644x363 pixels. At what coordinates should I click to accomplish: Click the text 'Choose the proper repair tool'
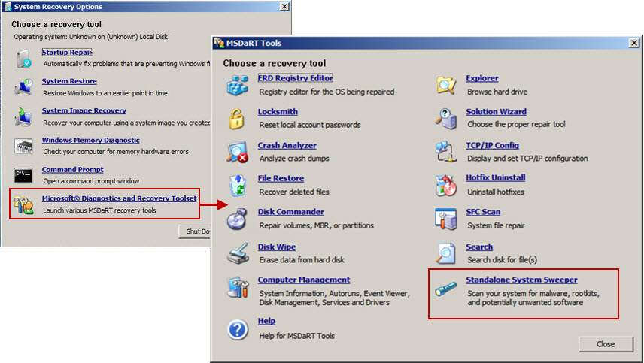[516, 124]
